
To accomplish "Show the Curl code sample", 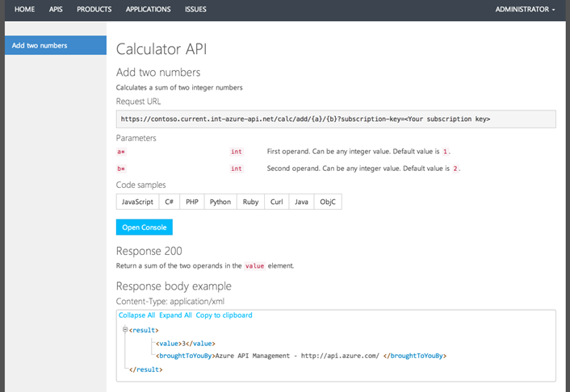I will point(276,202).
